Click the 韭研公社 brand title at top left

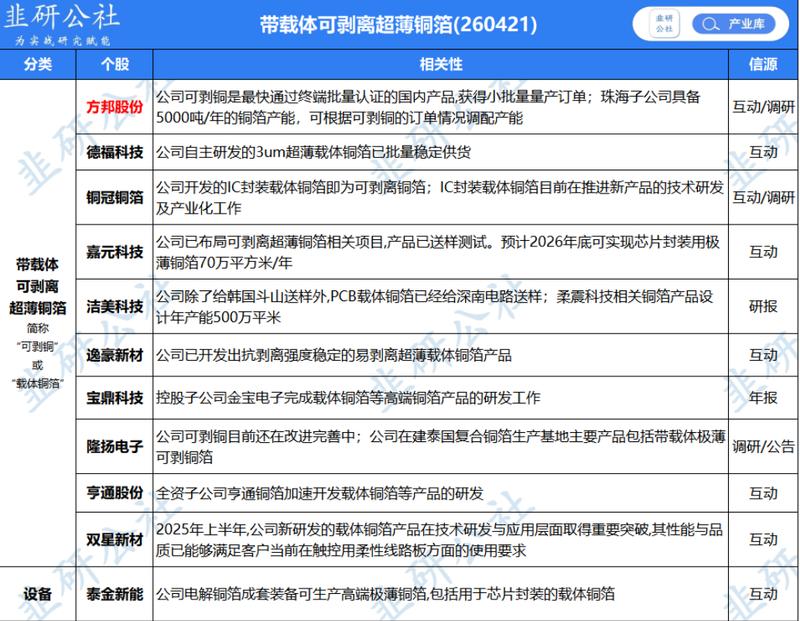pyautogui.click(x=61, y=16)
